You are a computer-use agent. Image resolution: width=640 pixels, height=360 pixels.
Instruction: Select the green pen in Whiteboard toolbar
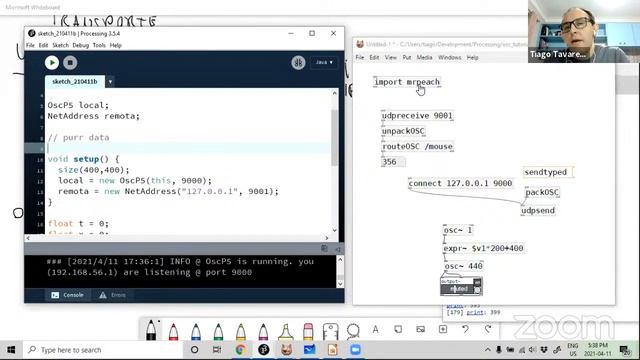pos(218,331)
